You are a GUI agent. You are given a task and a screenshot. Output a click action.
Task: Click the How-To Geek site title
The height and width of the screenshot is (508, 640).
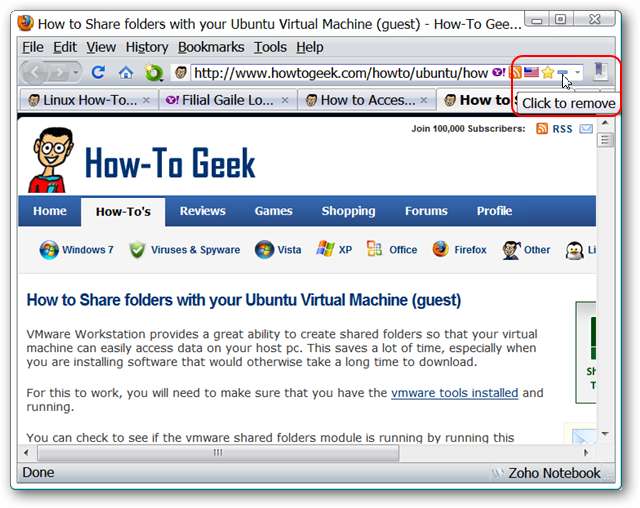pyautogui.click(x=170, y=163)
